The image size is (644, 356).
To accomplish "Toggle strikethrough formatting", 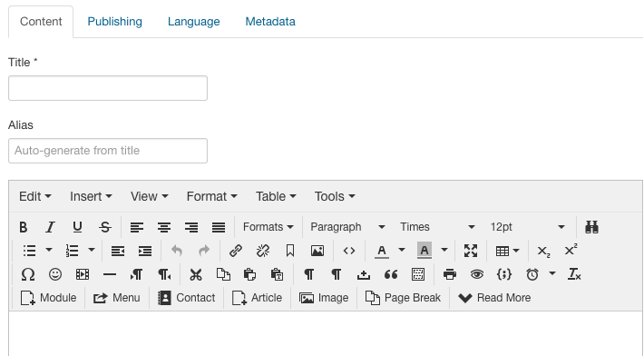I will click(104, 227).
